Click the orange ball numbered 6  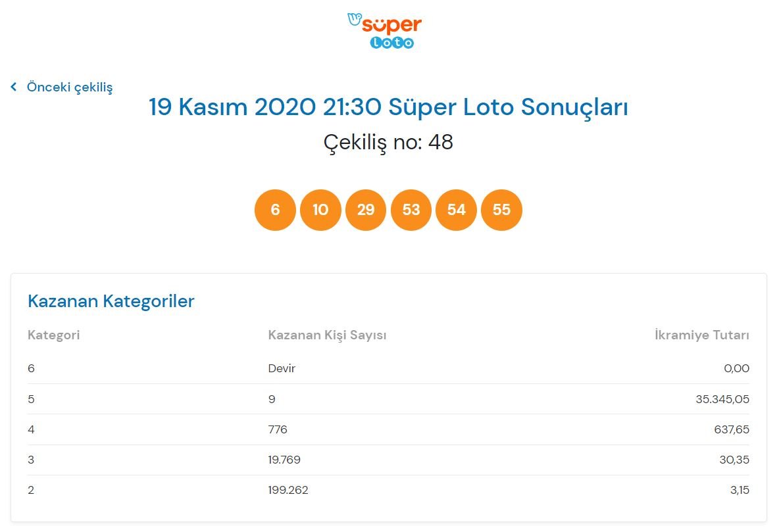[275, 210]
